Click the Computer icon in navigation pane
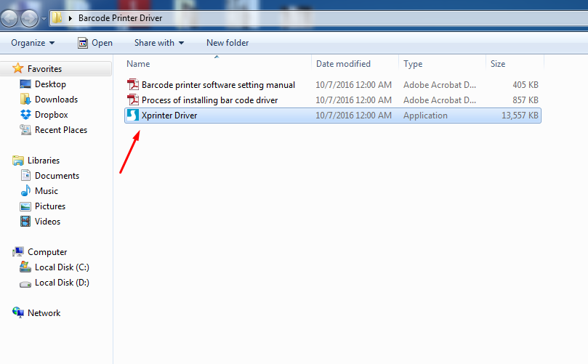The image size is (588, 364). point(18,251)
